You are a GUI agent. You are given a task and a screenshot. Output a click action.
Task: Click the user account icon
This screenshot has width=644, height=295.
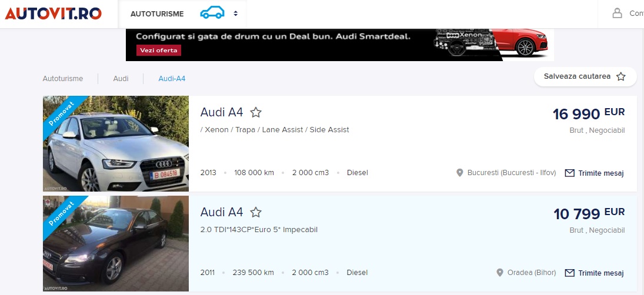pyautogui.click(x=617, y=13)
